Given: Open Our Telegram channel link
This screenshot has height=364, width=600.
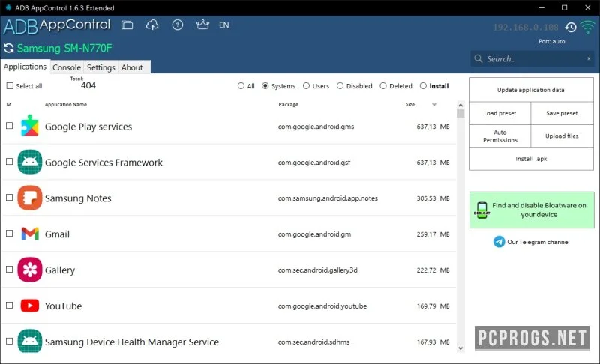Looking at the screenshot, I should [538, 242].
